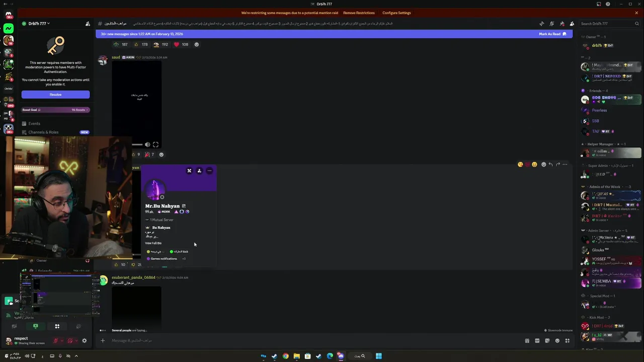This screenshot has height=362, width=644.
Task: Open the inbox icon in title bar
Action: (x=599, y=4)
